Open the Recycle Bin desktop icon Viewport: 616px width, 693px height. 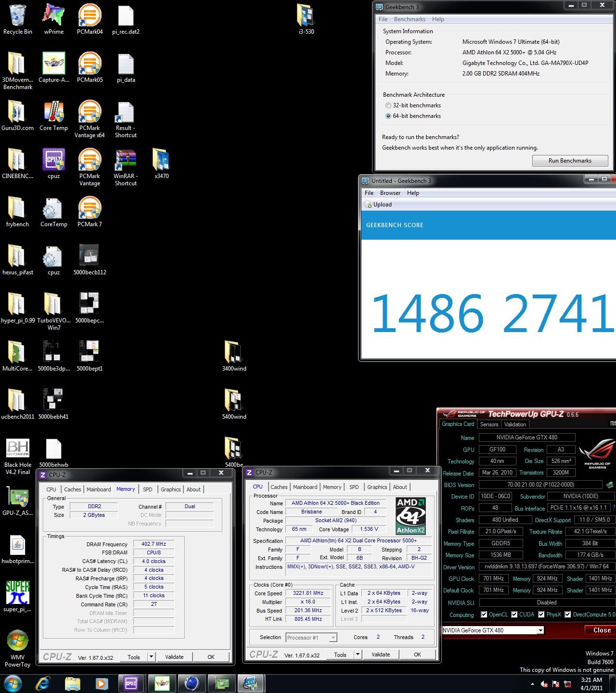pos(17,15)
